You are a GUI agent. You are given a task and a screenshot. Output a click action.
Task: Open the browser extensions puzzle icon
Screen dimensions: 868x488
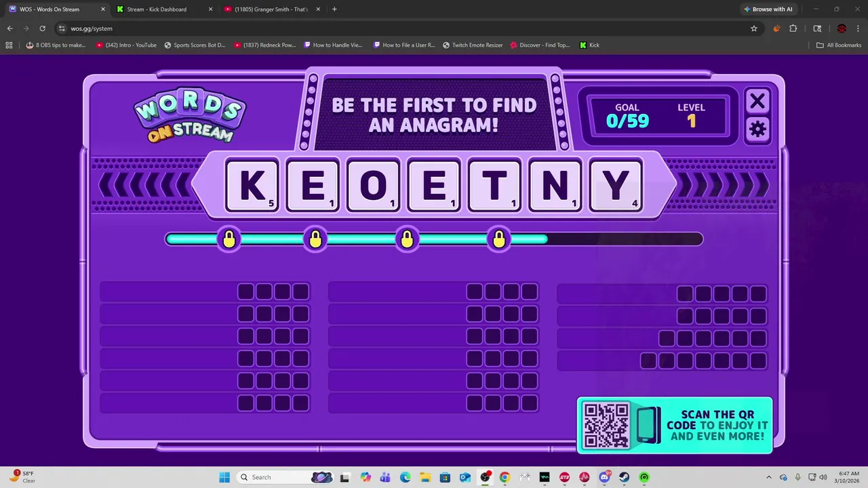tap(793, 28)
